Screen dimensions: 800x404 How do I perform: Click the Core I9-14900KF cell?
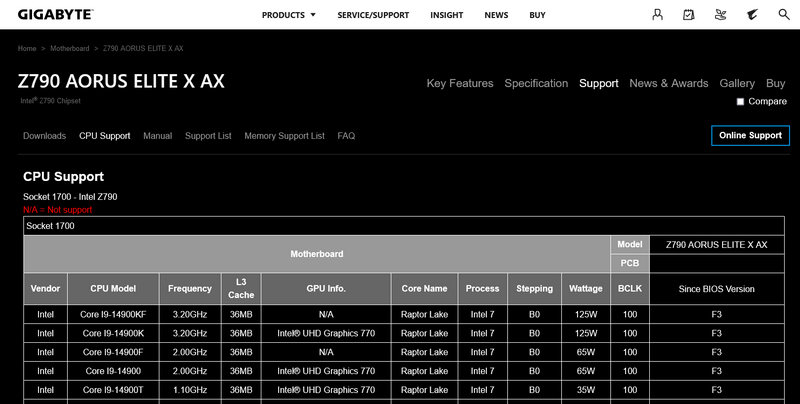tap(113, 315)
